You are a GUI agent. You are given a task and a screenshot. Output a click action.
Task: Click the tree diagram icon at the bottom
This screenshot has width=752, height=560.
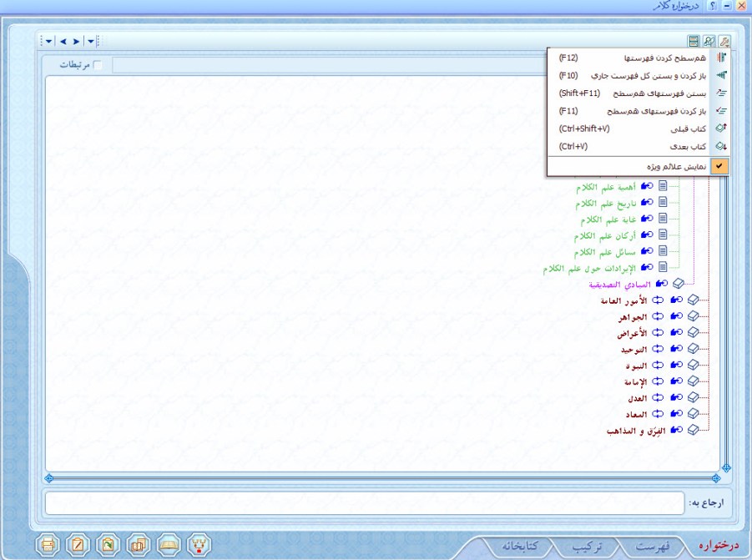pos(199,545)
